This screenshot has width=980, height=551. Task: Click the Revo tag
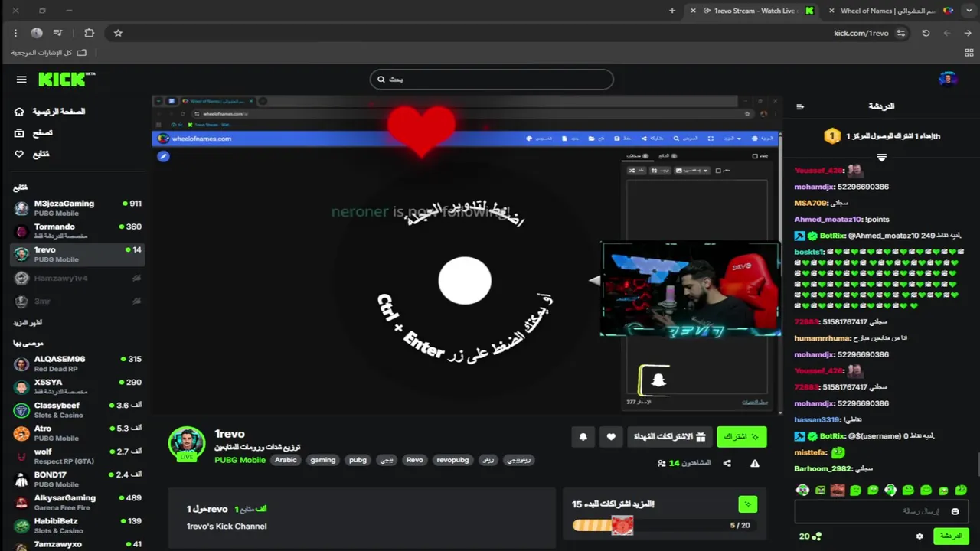click(414, 460)
